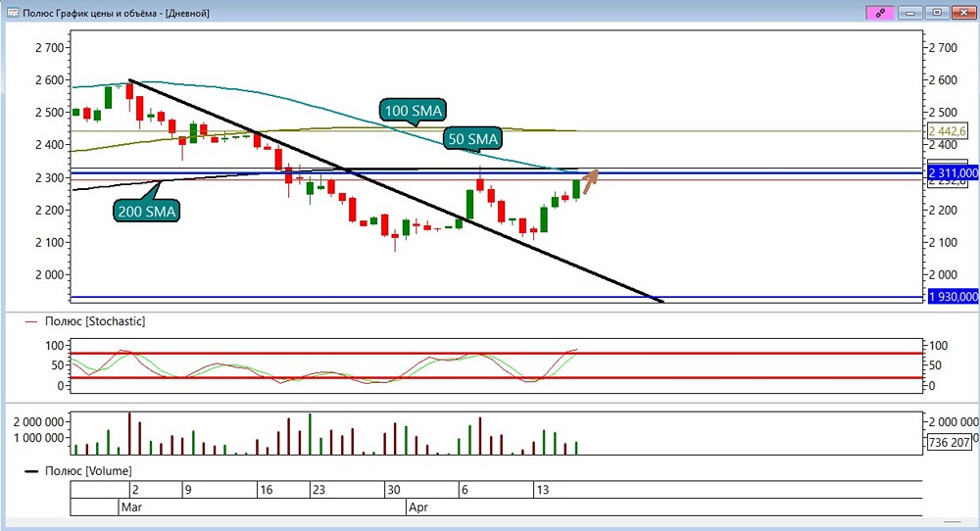Click date 13 on the time axis
The height and width of the screenshot is (531, 980).
pos(543,490)
